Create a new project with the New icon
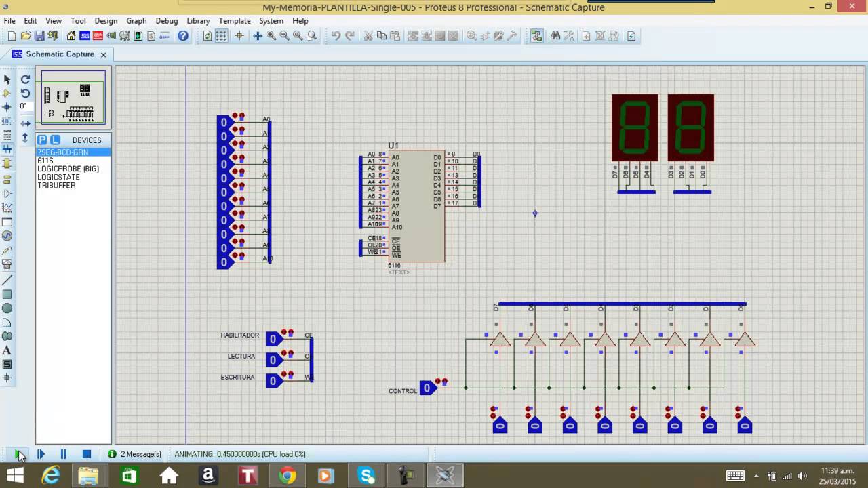868x488 pixels. [x=12, y=35]
